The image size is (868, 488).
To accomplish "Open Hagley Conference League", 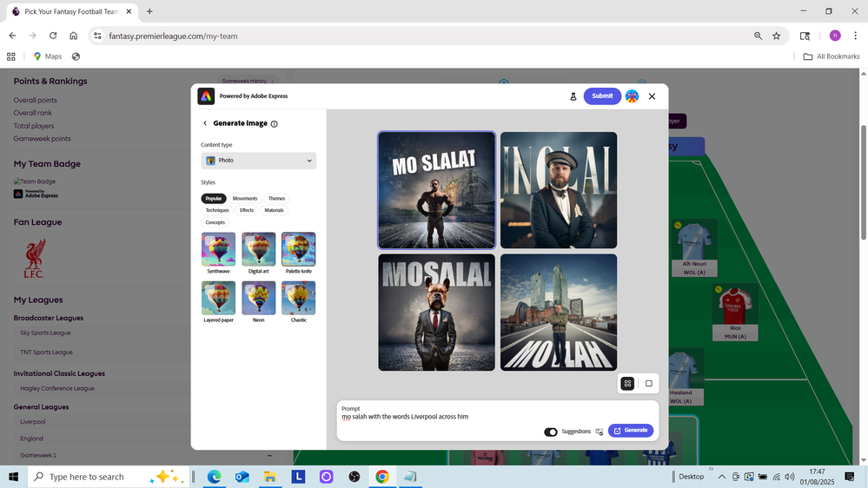I will (x=57, y=388).
